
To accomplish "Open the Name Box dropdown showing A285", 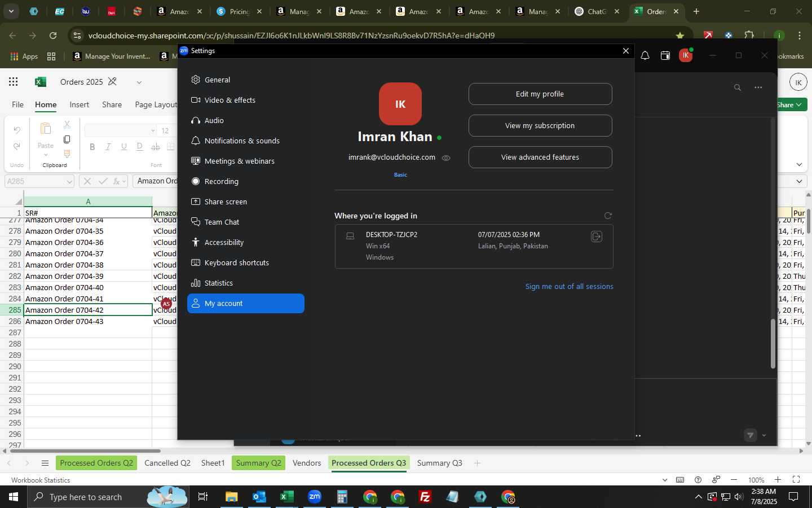I will (x=69, y=182).
